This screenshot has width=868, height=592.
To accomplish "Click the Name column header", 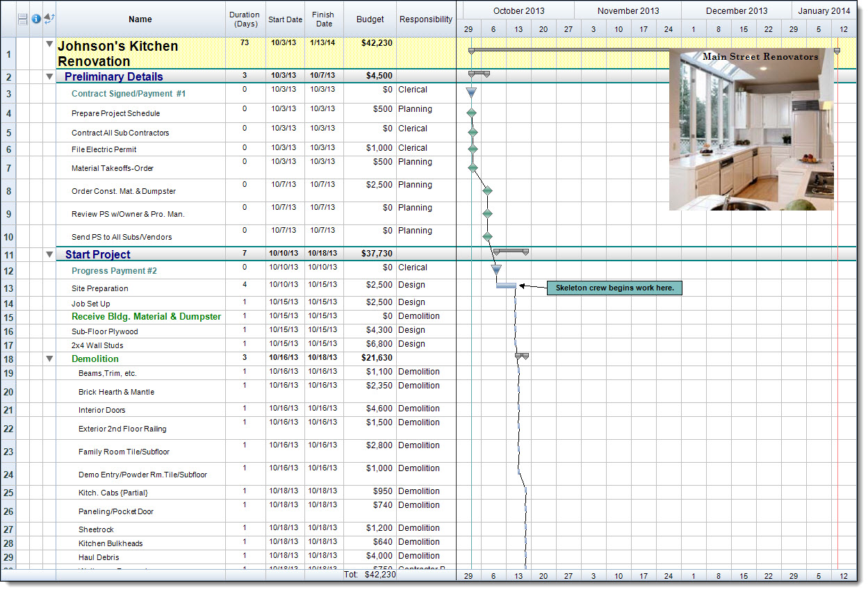I will 140,19.
